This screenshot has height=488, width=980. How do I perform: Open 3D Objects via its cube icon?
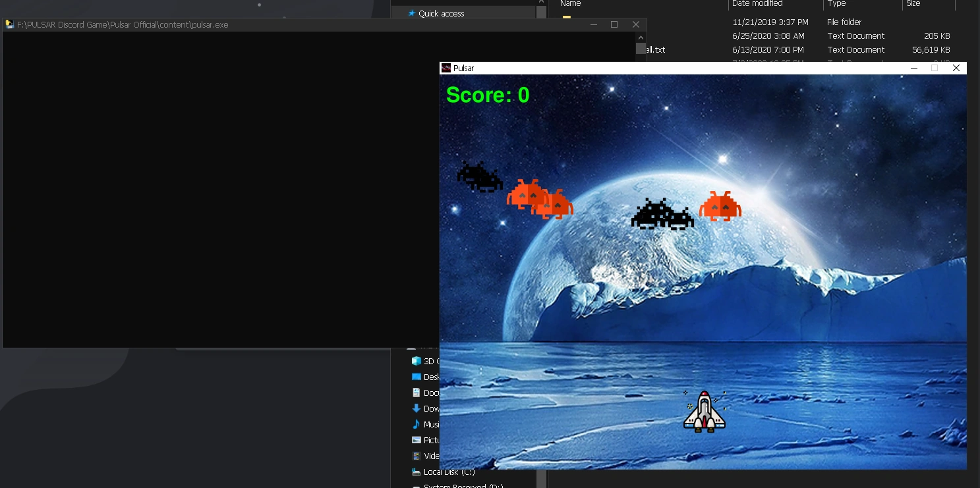(416, 361)
